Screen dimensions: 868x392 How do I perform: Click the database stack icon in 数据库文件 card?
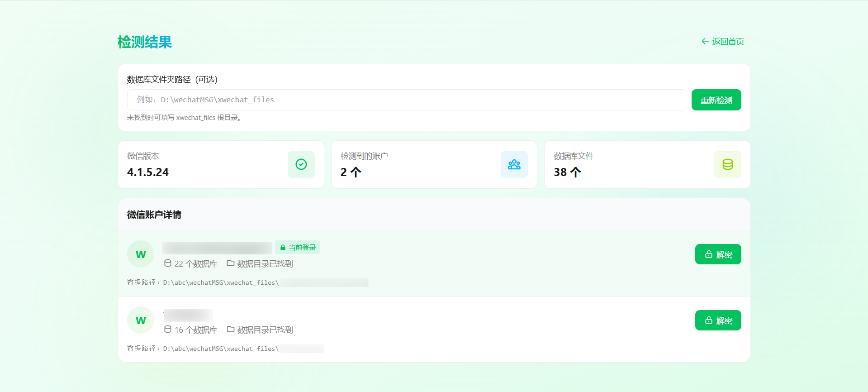pos(727,164)
